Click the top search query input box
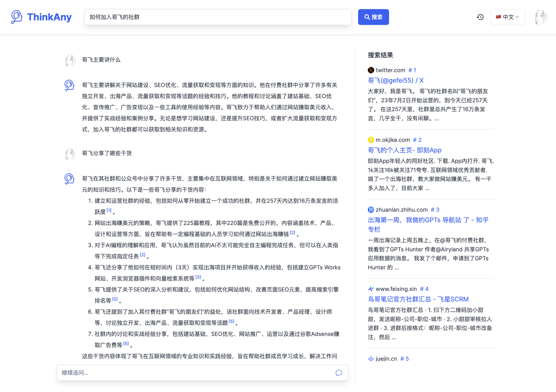556x392 pixels. click(x=218, y=17)
